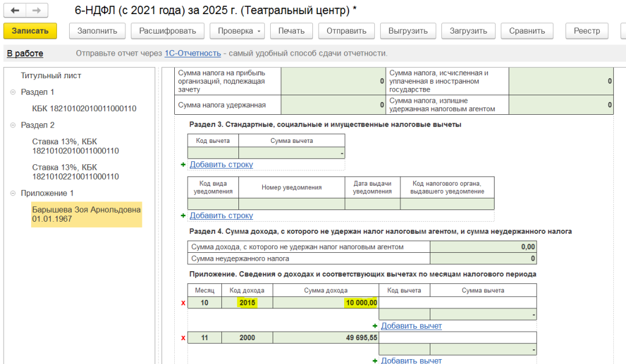The image size is (626, 364).
Task: Click the Заполнить button
Action: pos(97,31)
